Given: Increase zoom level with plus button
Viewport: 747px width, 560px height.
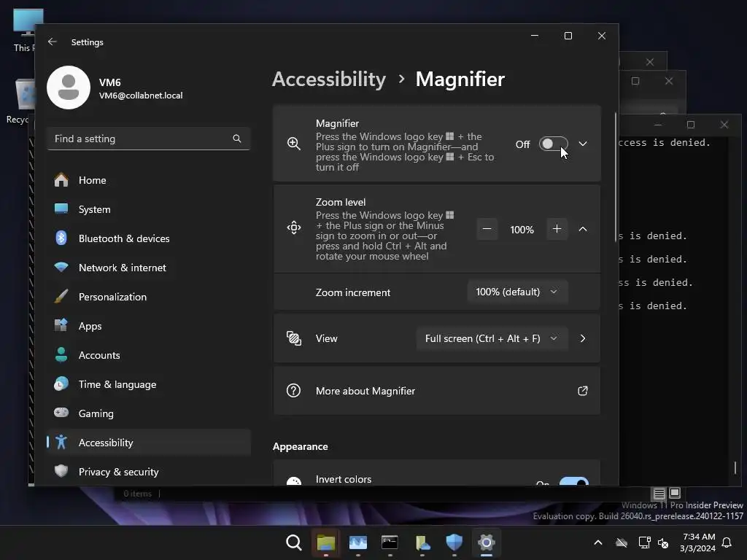Looking at the screenshot, I should pyautogui.click(x=557, y=229).
